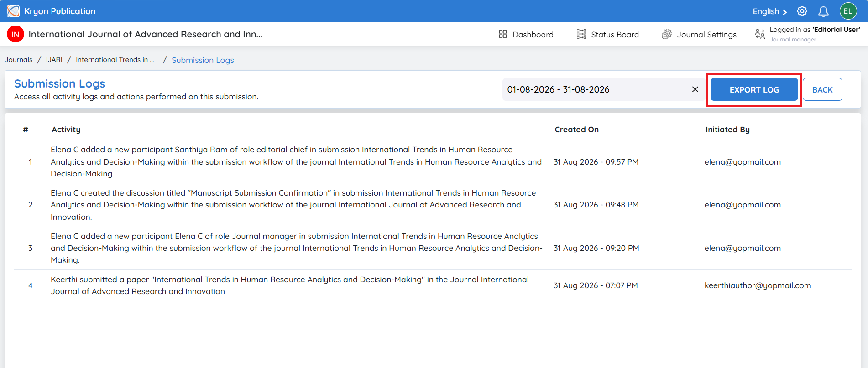868x368 pixels.
Task: Click the red IN journal badge
Action: [x=16, y=34]
